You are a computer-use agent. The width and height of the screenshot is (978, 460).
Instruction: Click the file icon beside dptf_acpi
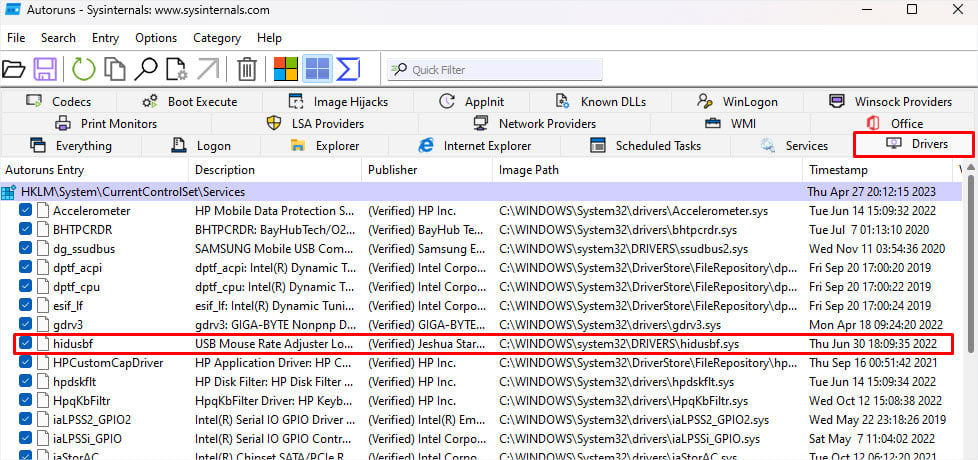point(42,268)
